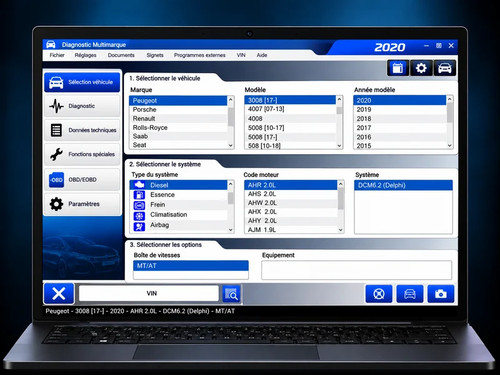Open Fonctions spéciales in sidebar
Image resolution: width=500 pixels, height=375 pixels.
pyautogui.click(x=82, y=154)
